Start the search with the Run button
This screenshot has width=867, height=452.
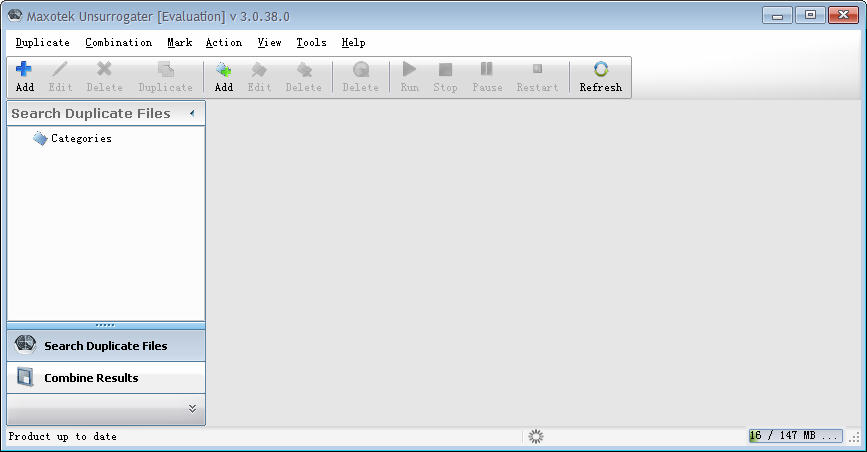pyautogui.click(x=409, y=77)
